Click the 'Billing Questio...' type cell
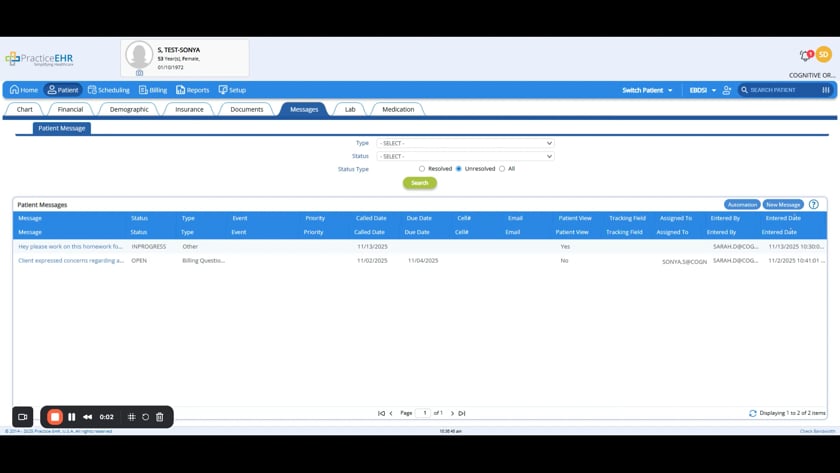Screen dimensions: 840x473 tap(204, 260)
